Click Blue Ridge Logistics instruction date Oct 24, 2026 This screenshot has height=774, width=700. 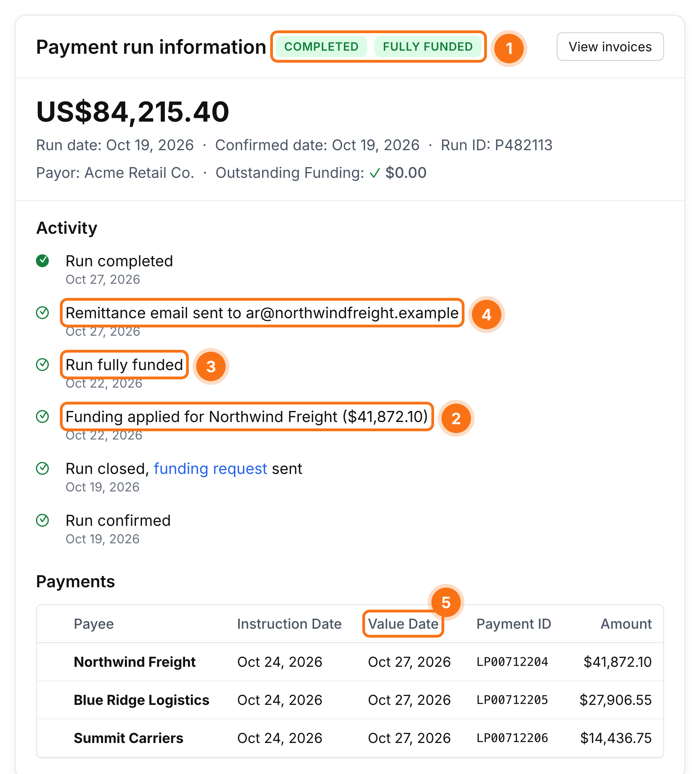[x=280, y=700]
